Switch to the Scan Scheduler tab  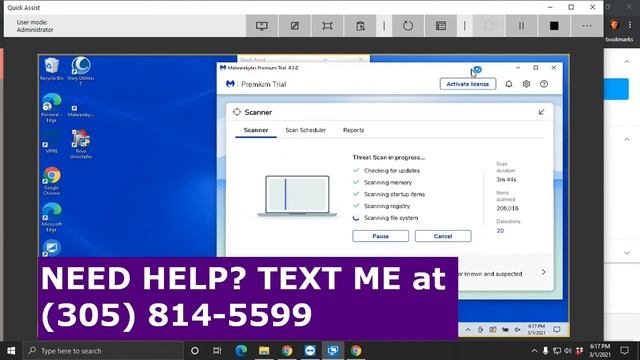click(x=305, y=130)
